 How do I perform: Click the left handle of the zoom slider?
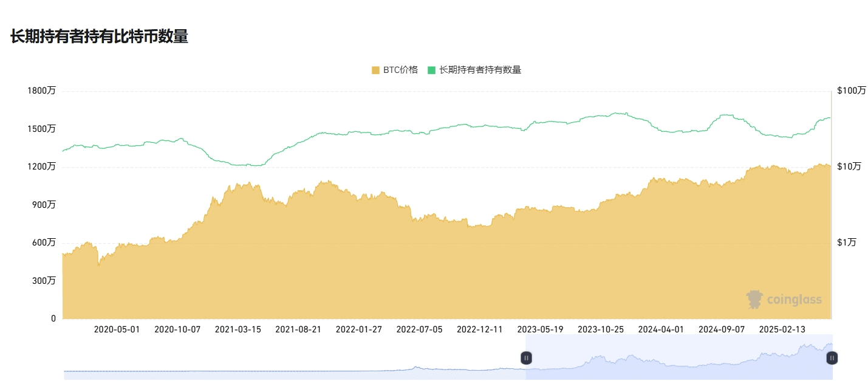pos(526,358)
